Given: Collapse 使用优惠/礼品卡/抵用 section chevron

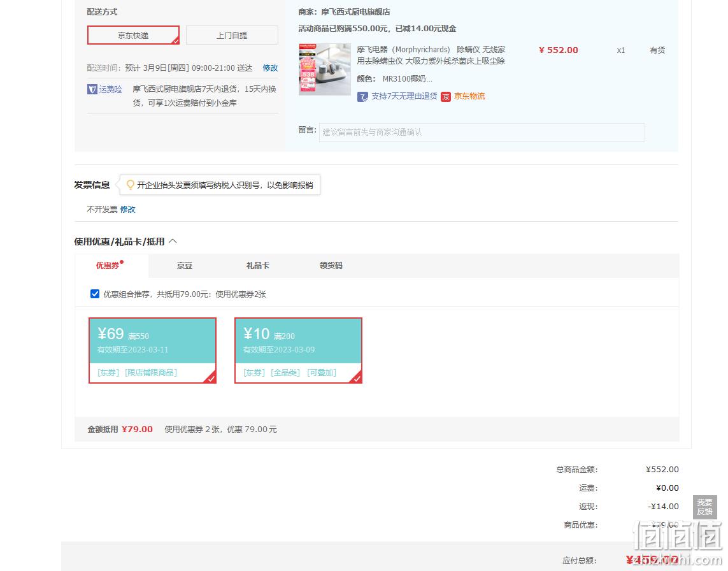Looking at the screenshot, I should click(173, 241).
